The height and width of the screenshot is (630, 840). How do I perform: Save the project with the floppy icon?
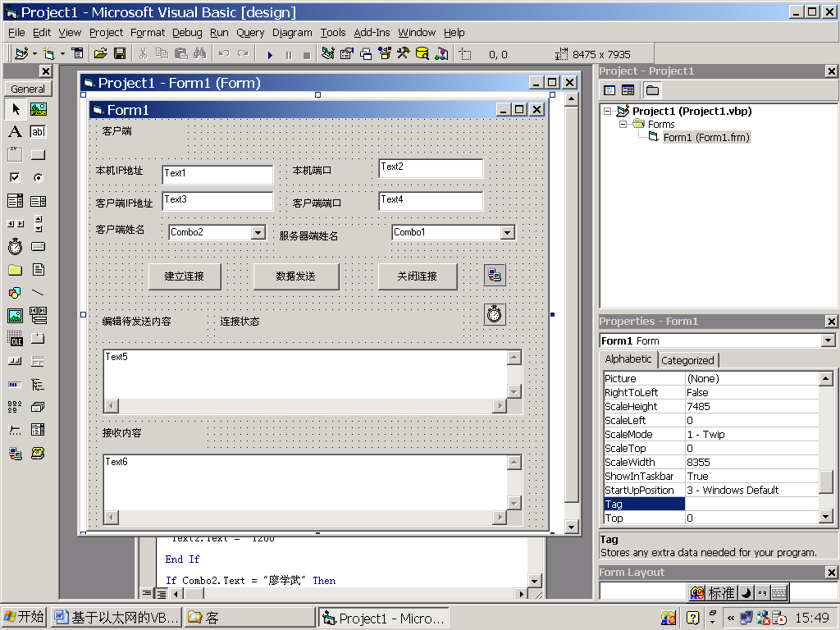(120, 53)
